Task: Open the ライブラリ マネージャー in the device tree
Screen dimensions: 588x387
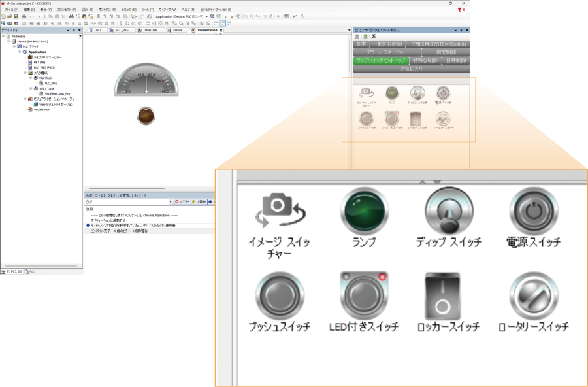Action: pyautogui.click(x=47, y=57)
